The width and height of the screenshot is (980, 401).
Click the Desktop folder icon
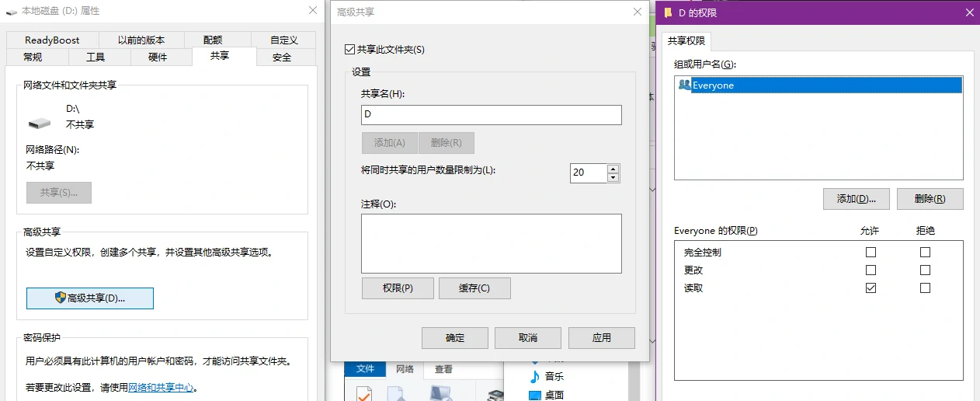click(534, 396)
